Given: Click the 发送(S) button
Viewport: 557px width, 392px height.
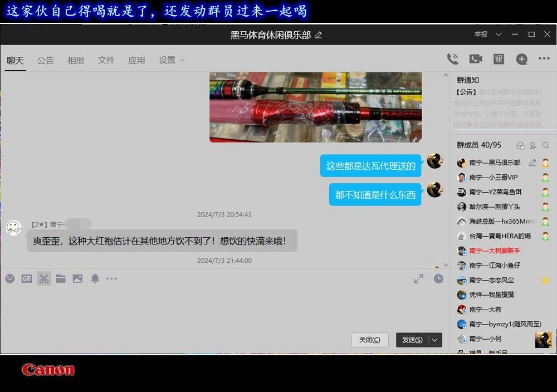Looking at the screenshot, I should [x=412, y=340].
